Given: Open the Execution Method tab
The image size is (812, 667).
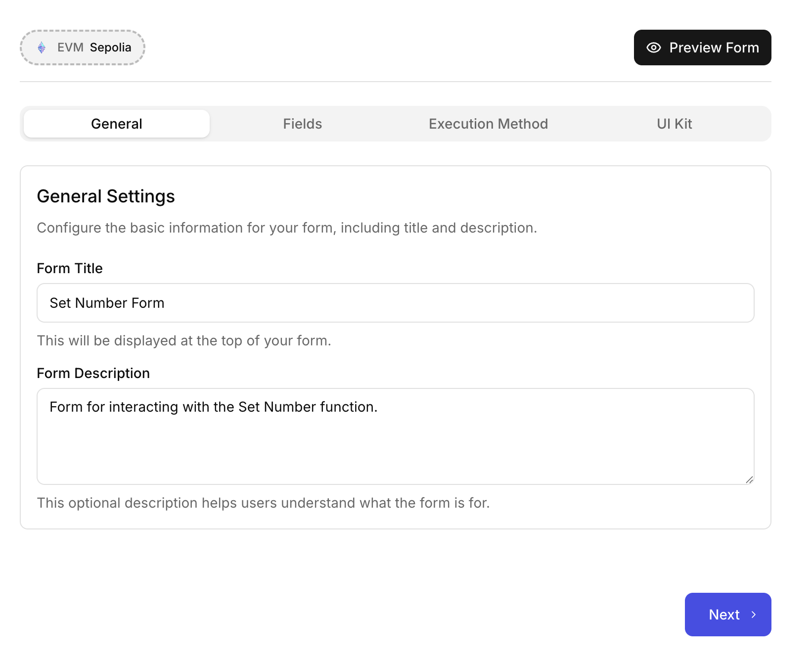Looking at the screenshot, I should [488, 124].
